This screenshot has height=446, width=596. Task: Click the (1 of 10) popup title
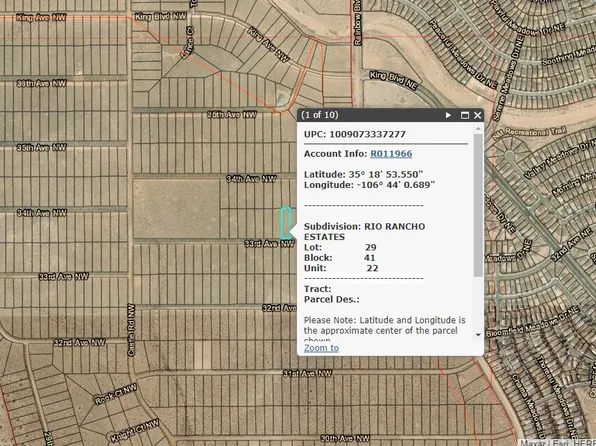pyautogui.click(x=319, y=115)
